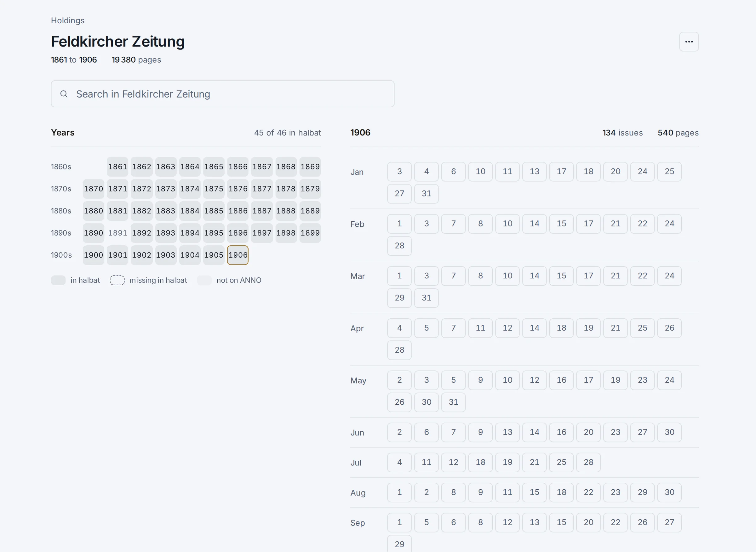This screenshot has width=756, height=552.
Task: Open the Jul 28 issue
Action: click(x=588, y=463)
